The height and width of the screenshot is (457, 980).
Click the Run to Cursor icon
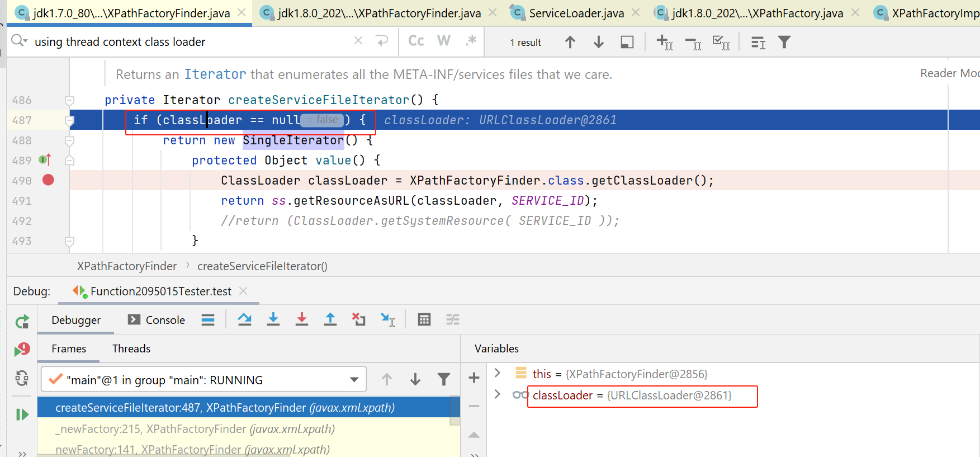click(388, 319)
